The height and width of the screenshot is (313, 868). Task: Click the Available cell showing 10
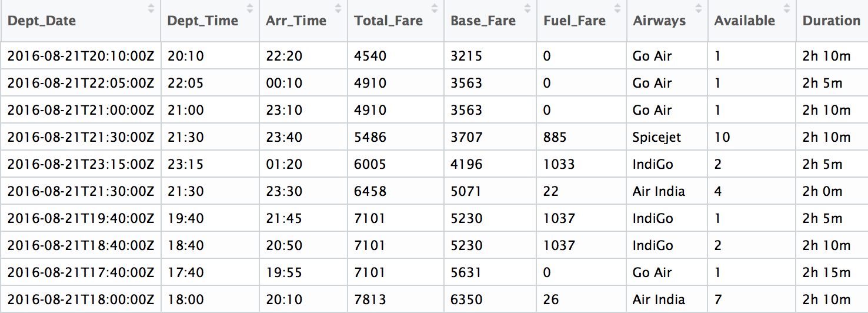[x=722, y=137]
